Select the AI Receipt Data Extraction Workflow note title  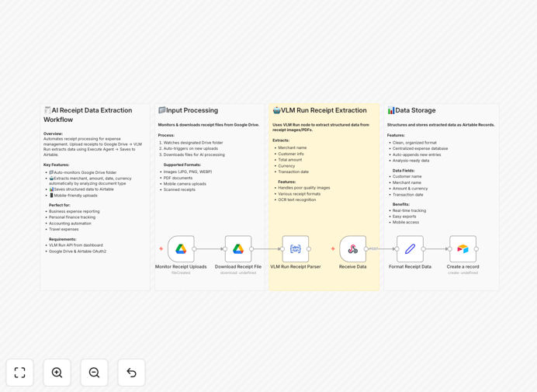(x=88, y=115)
